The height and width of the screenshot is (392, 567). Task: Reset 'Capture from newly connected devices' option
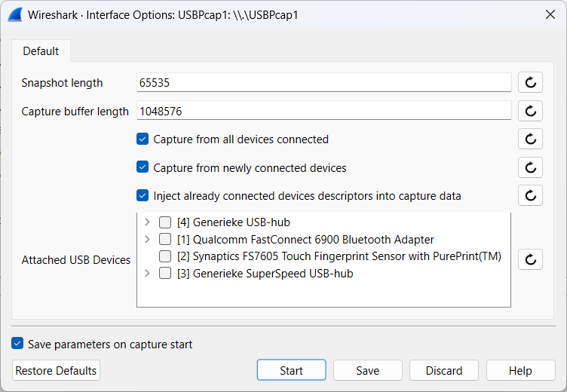pyautogui.click(x=530, y=167)
